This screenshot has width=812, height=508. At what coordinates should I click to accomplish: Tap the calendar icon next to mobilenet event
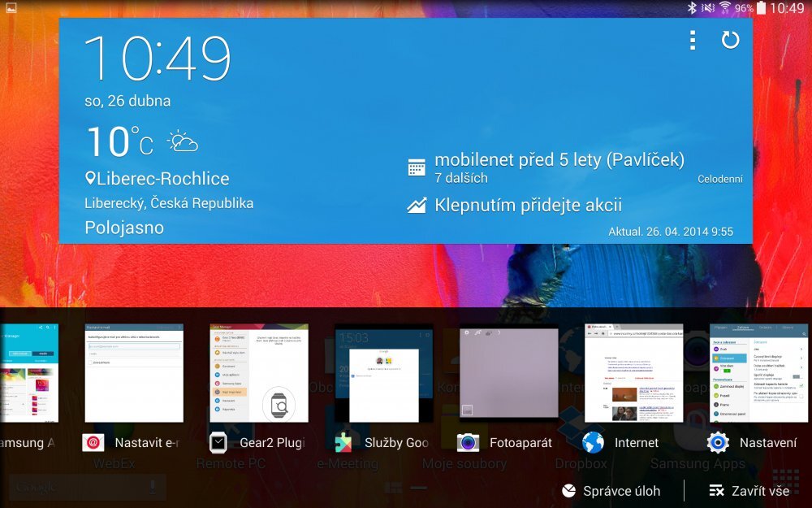click(x=417, y=167)
